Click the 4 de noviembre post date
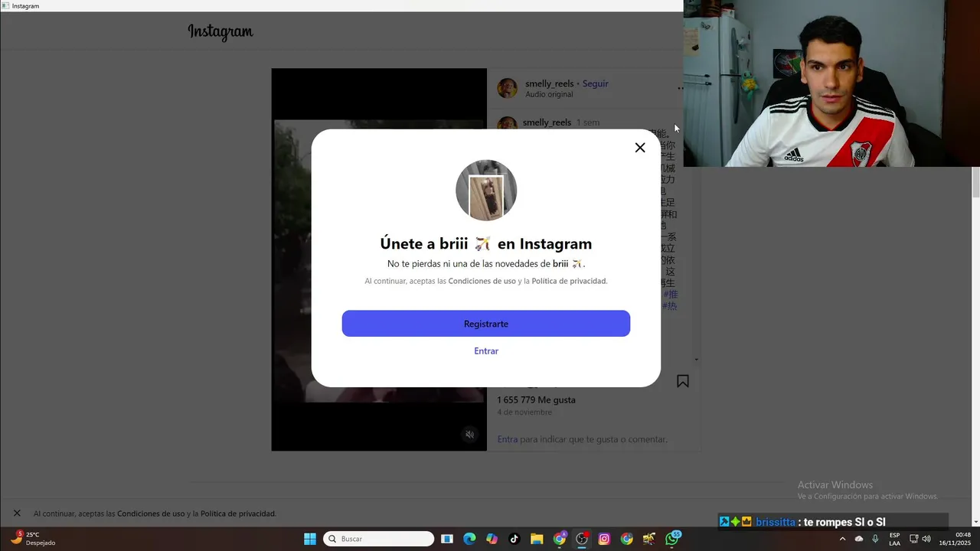 click(x=524, y=412)
